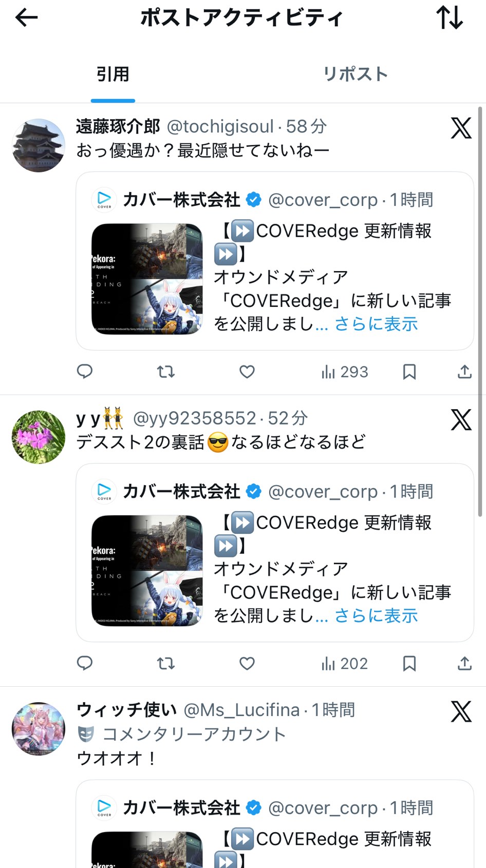Viewport: 486px width, 868px height.
Task: Open the Pekora thumbnail in first quoted post
Action: pyautogui.click(x=147, y=279)
